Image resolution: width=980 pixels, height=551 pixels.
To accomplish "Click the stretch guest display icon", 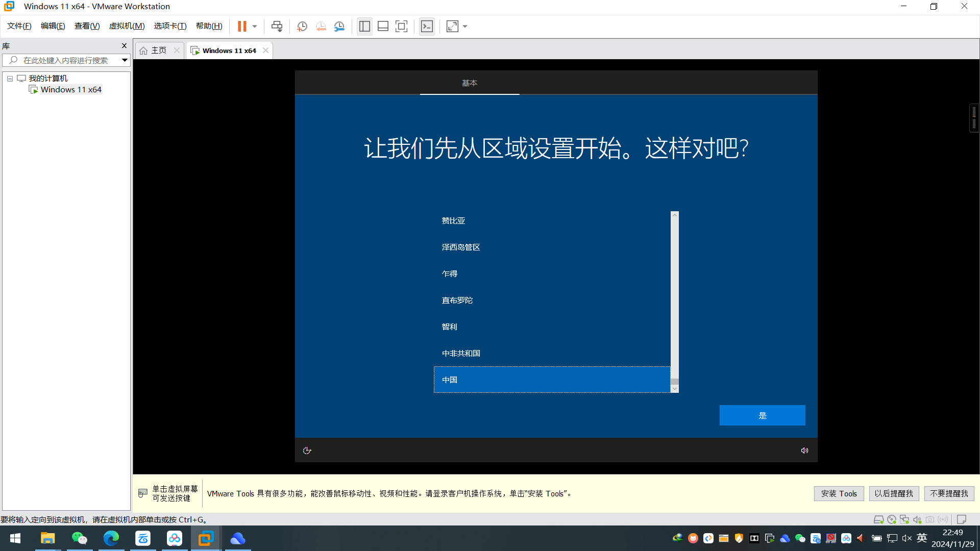I will point(452,26).
